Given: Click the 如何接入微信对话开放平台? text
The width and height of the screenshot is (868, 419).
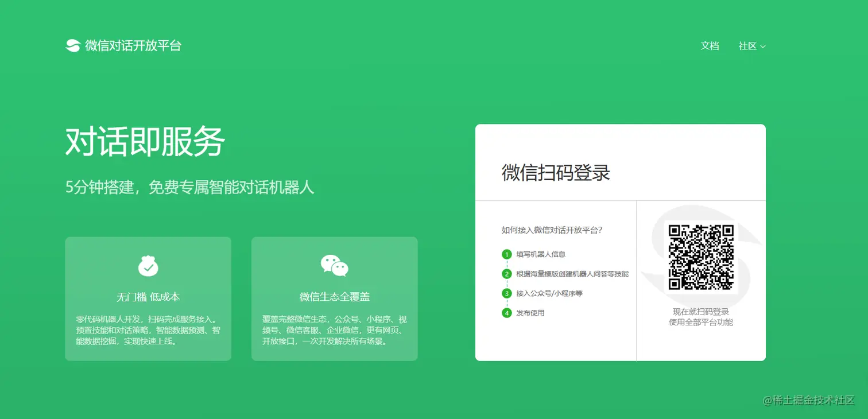Looking at the screenshot, I should [552, 230].
